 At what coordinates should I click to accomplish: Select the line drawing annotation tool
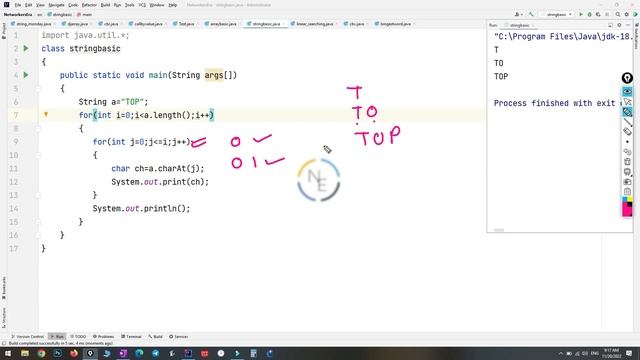click(x=627, y=122)
